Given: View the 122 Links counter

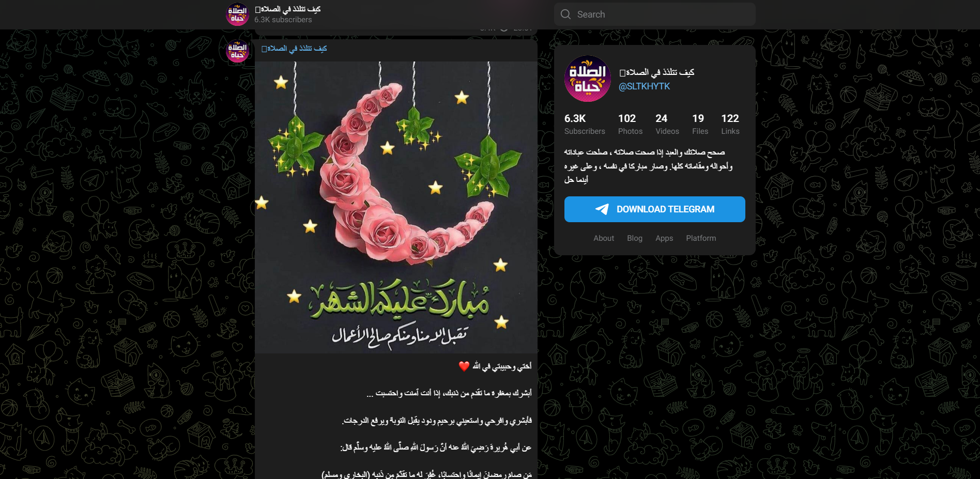Looking at the screenshot, I should coord(730,124).
